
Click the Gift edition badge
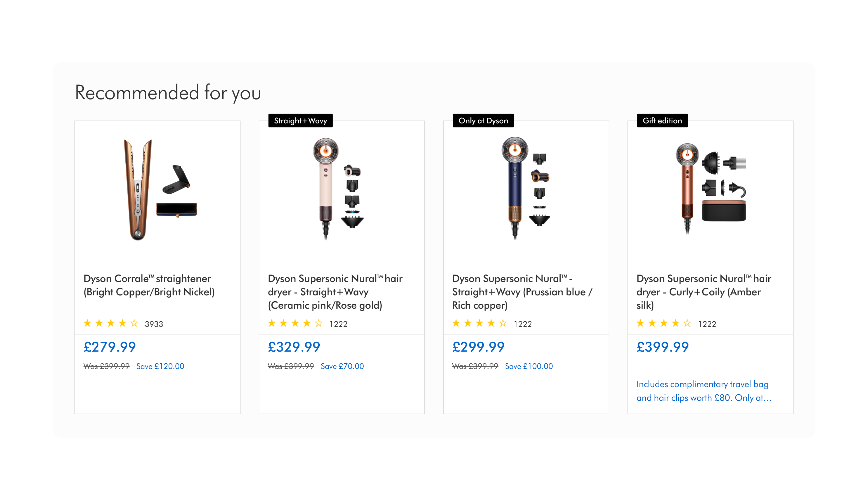(x=662, y=121)
